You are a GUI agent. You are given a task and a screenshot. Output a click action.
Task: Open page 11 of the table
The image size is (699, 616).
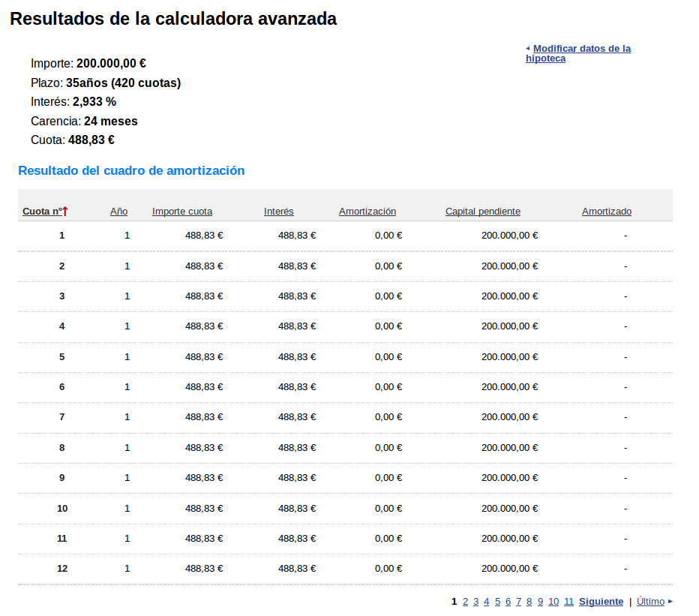point(568,602)
